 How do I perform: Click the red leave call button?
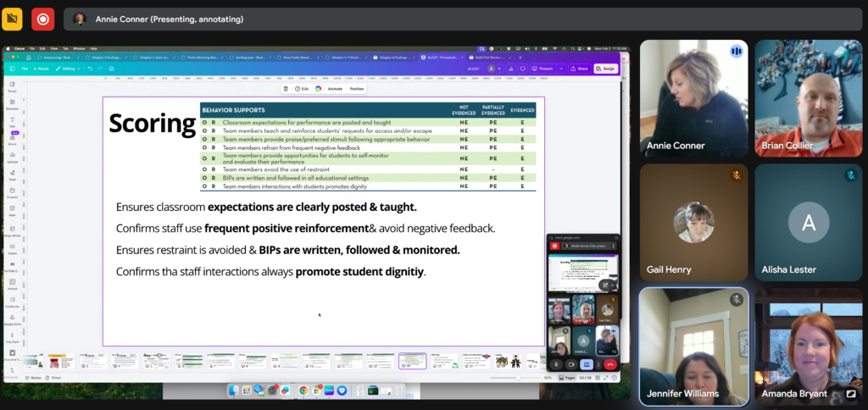609,364
